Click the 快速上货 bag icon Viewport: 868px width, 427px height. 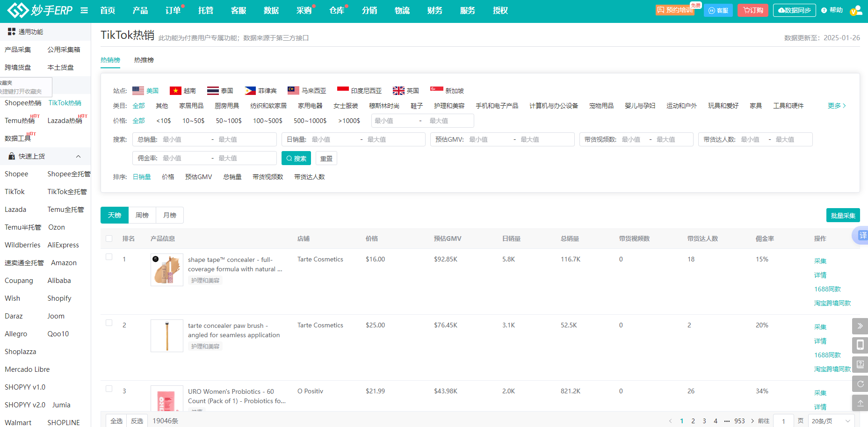point(12,156)
